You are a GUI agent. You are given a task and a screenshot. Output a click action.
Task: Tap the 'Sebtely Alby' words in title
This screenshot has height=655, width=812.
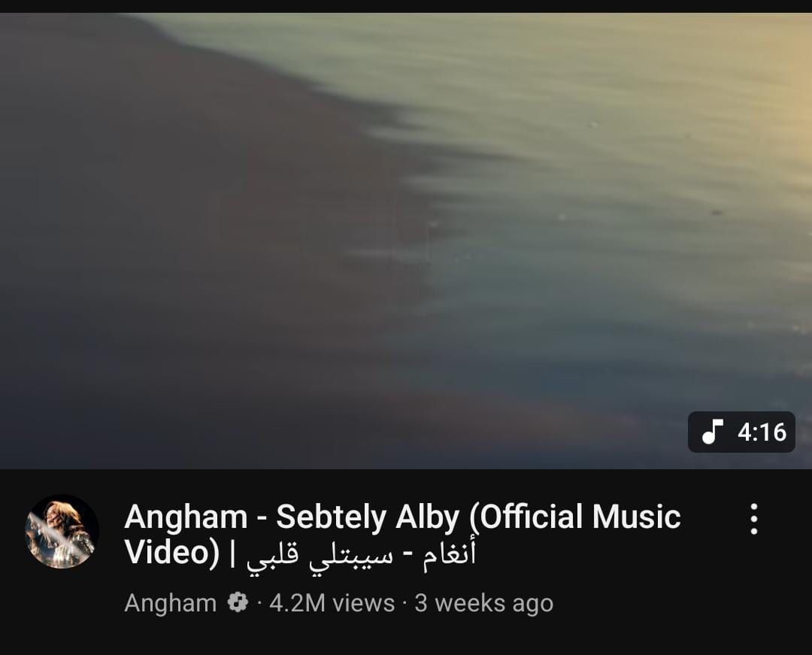click(x=368, y=517)
